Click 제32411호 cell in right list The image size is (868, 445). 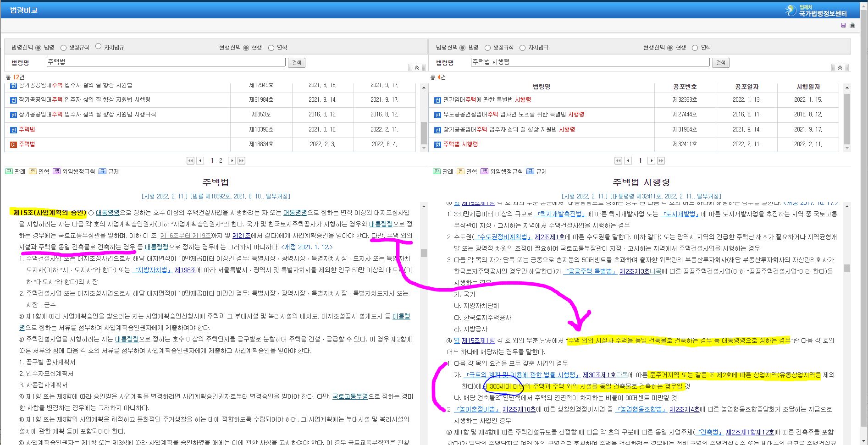click(x=685, y=144)
